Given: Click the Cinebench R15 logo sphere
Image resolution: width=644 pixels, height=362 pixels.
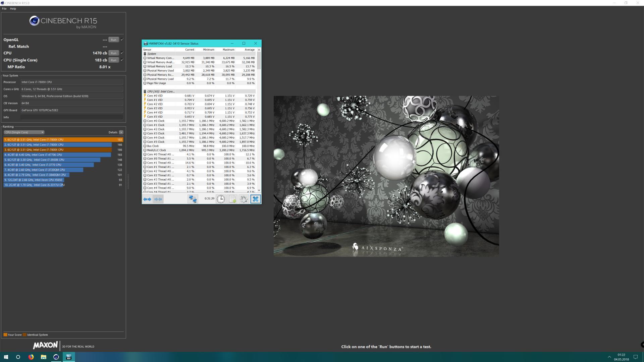Looking at the screenshot, I should 34,21.
